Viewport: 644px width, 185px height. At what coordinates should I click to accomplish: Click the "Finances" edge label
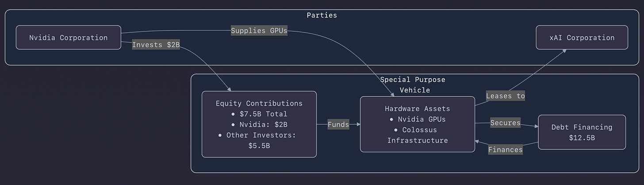point(506,150)
